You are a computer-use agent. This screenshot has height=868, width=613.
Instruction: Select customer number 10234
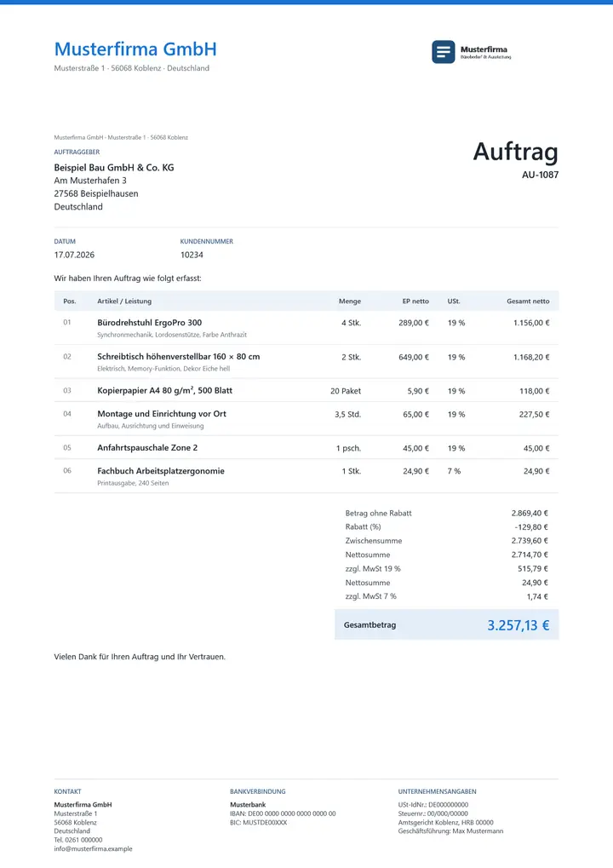click(192, 256)
